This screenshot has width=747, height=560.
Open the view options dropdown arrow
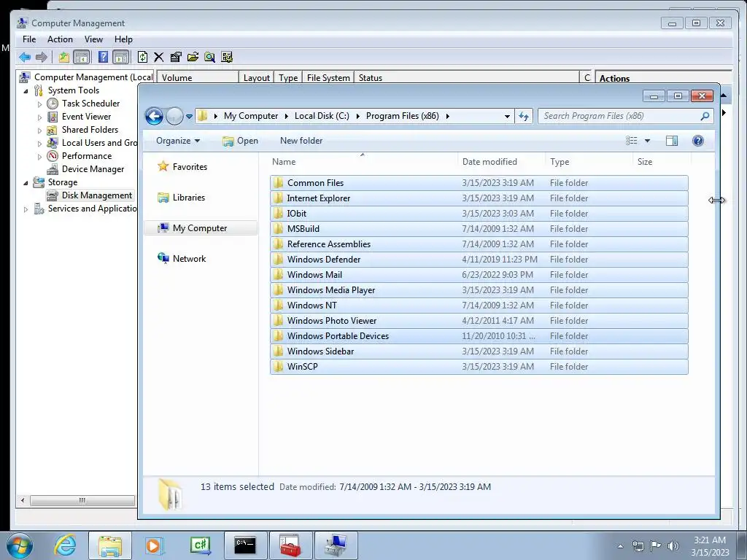(647, 141)
